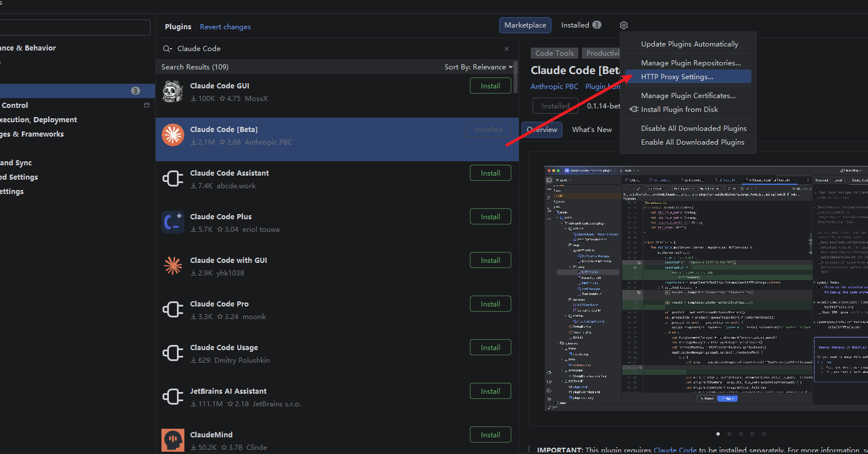Image resolution: width=868 pixels, height=454 pixels.
Task: Open the Sort By Relevance dropdown
Action: coord(479,67)
